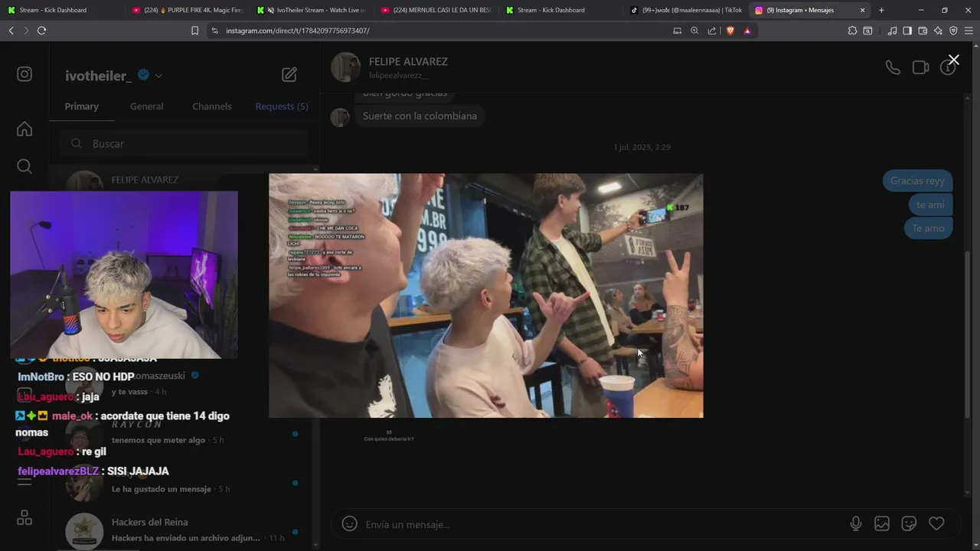Click the address bar URL
The width and height of the screenshot is (980, 551).
click(x=298, y=31)
